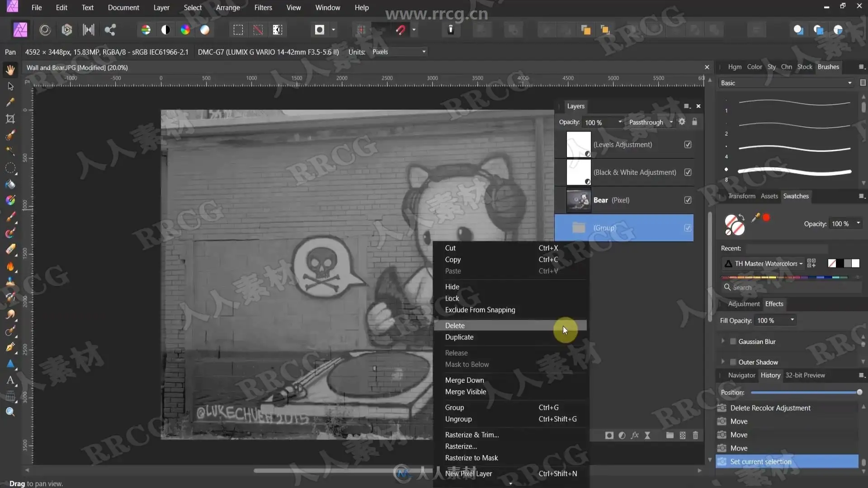Open the layer Opacity dropdown arrow

(620, 122)
